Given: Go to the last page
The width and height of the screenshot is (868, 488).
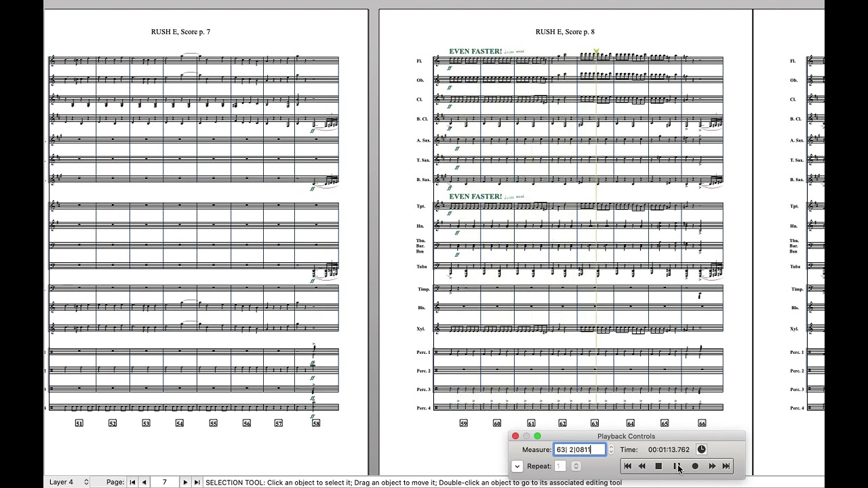Looking at the screenshot, I should point(197,482).
